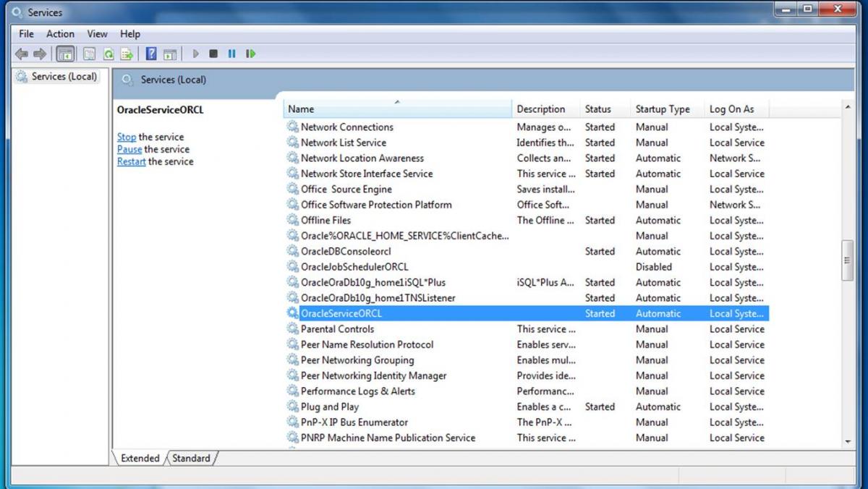The width and height of the screenshot is (868, 489).
Task: Toggle the Show/Hide Console Tree icon
Action: (65, 54)
